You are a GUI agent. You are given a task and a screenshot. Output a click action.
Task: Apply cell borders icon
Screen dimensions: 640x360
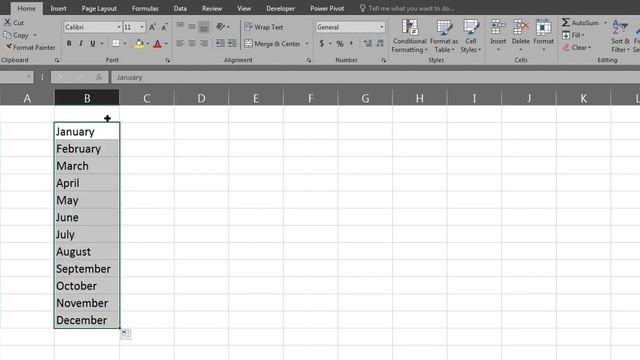(x=116, y=43)
